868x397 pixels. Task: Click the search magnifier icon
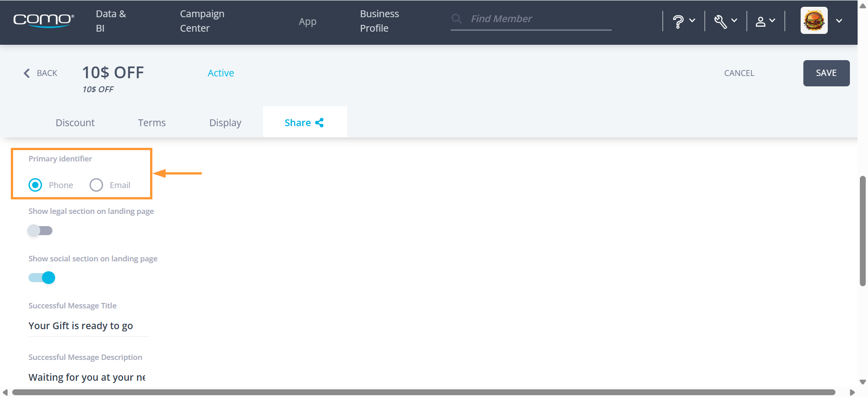pos(457,19)
